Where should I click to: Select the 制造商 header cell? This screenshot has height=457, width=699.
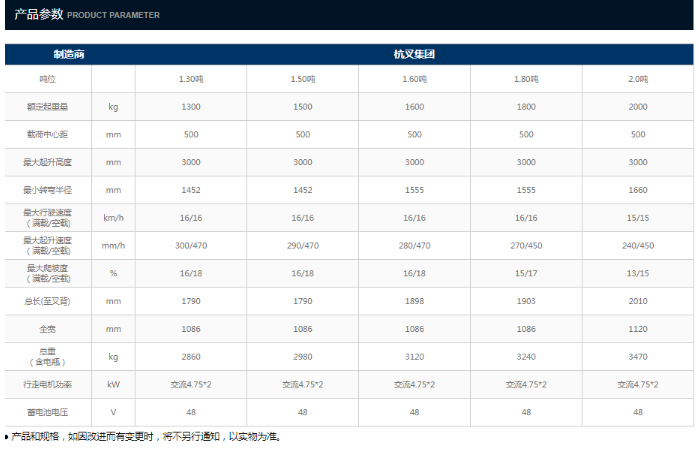click(x=48, y=54)
